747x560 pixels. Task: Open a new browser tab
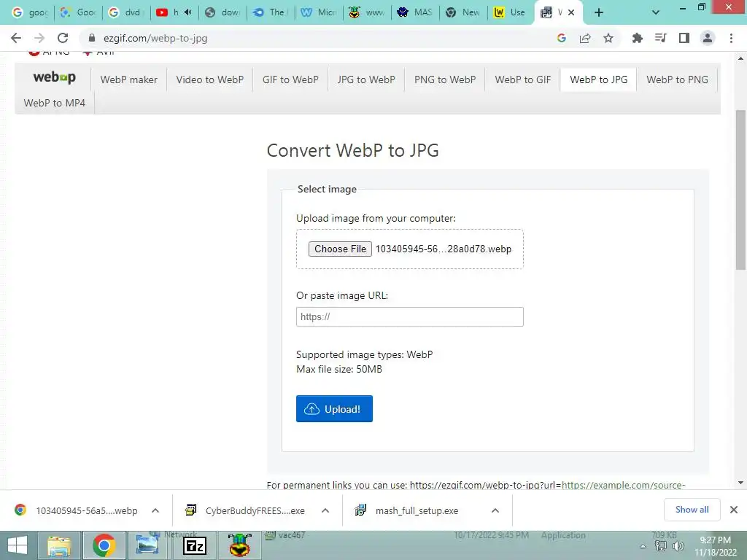click(599, 12)
